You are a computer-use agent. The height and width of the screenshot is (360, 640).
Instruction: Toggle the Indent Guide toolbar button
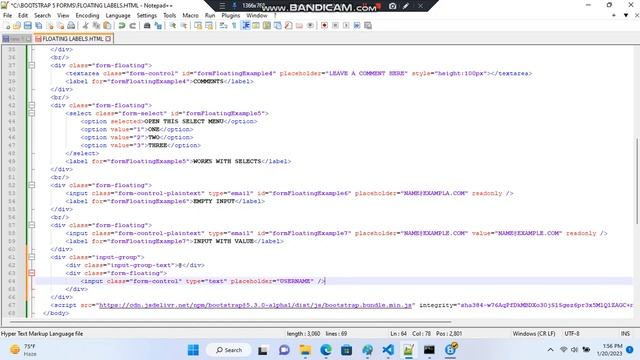click(x=246, y=25)
